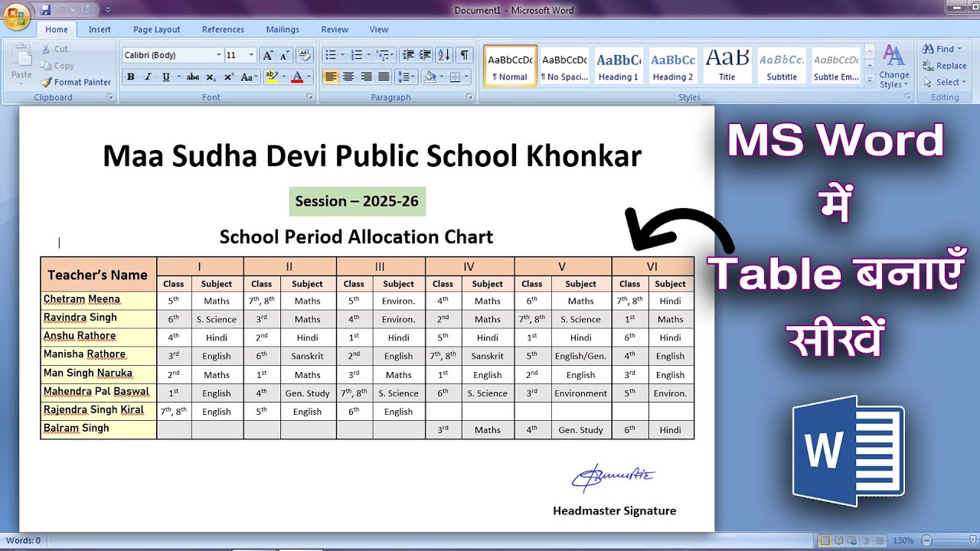The height and width of the screenshot is (551, 980).
Task: Click the Words: 0 status indicator
Action: 23,540
